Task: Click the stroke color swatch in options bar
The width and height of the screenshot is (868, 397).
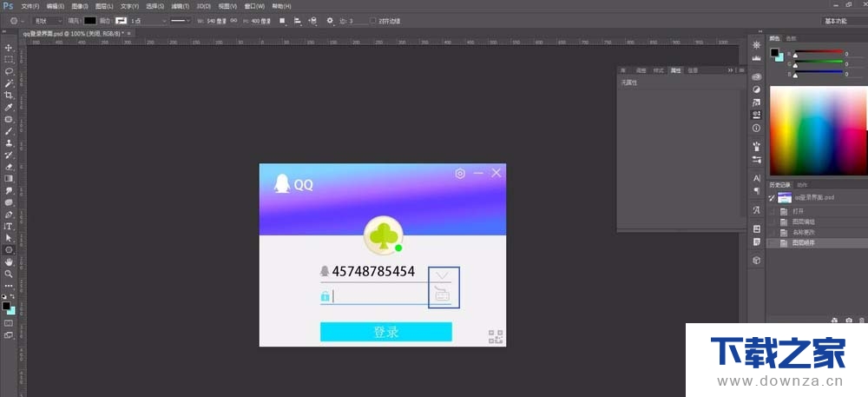Action: [x=121, y=21]
